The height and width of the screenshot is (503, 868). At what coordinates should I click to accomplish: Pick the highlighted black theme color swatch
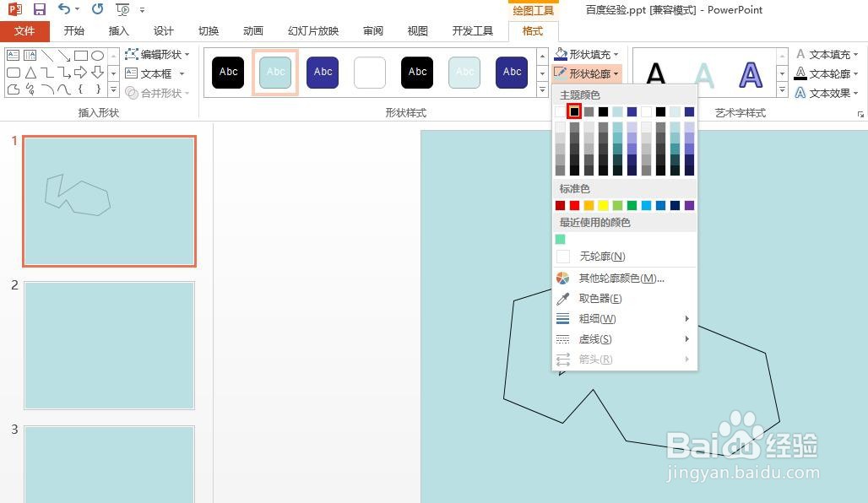pos(575,111)
